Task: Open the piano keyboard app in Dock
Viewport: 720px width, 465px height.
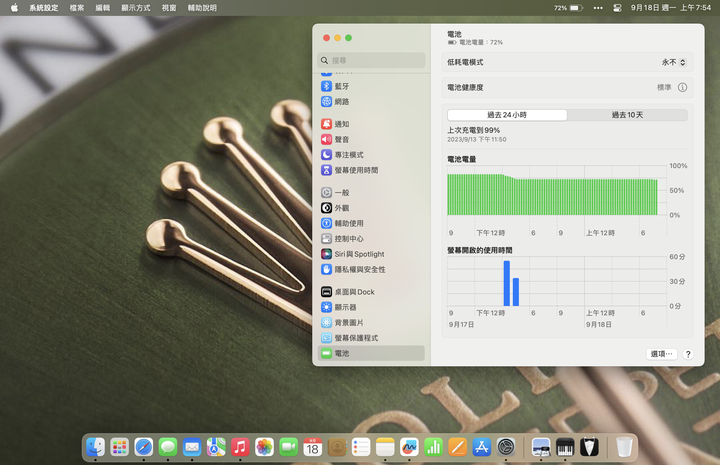Action: click(x=565, y=447)
